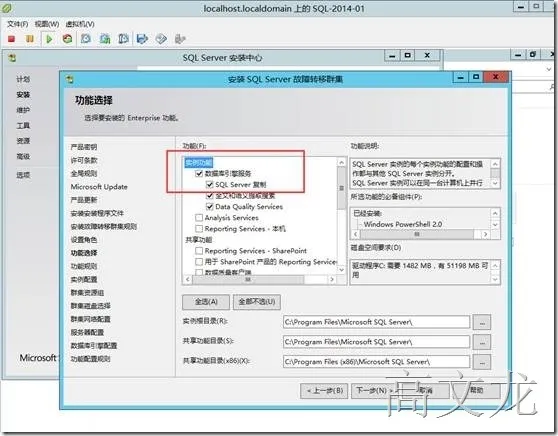Screen dimensions: 558x436
Task: Click right arrow of prerequisites horizontal scrollbar
Action: point(485,234)
